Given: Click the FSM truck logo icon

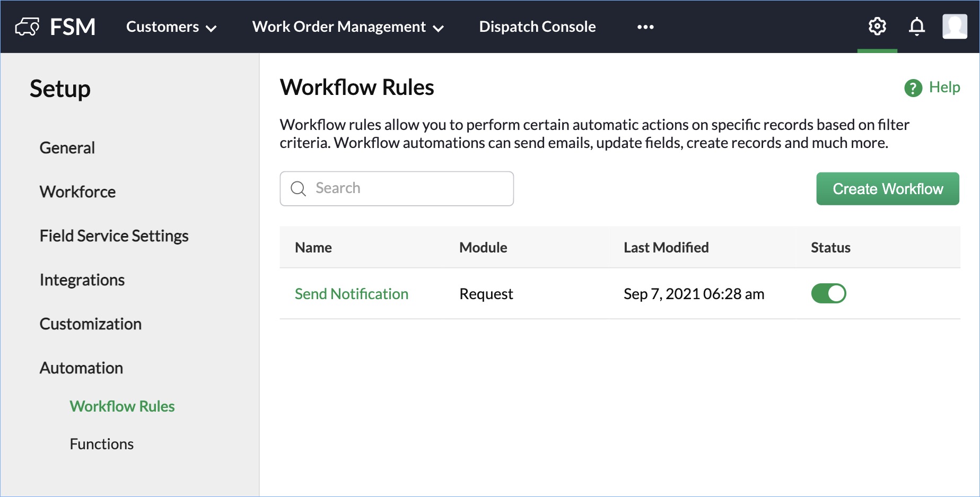Looking at the screenshot, I should coord(28,27).
